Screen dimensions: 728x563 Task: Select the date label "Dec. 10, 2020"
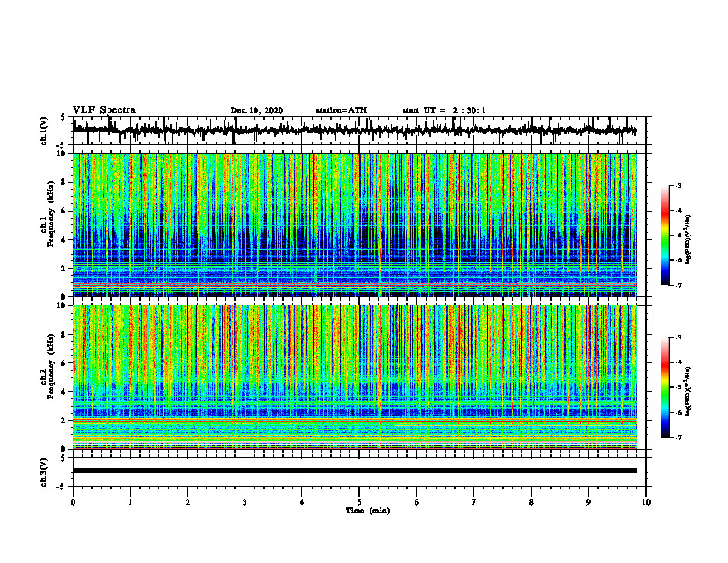pyautogui.click(x=256, y=110)
